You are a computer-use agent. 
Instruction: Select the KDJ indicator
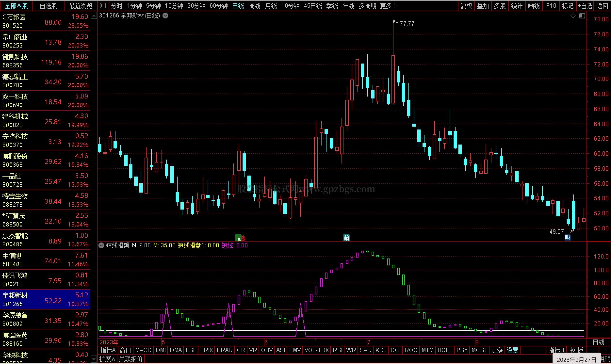(381, 350)
